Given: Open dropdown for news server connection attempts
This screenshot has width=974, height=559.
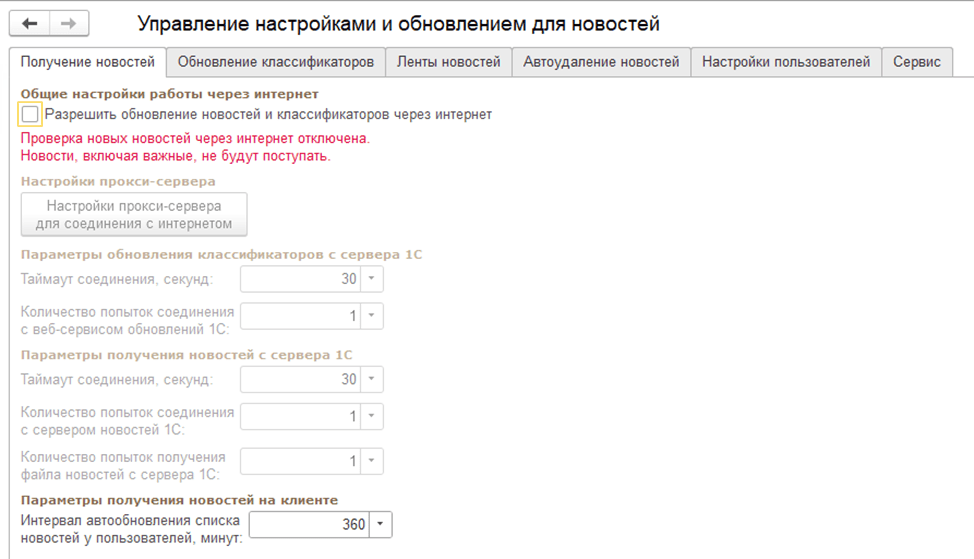Looking at the screenshot, I should click(x=372, y=417).
